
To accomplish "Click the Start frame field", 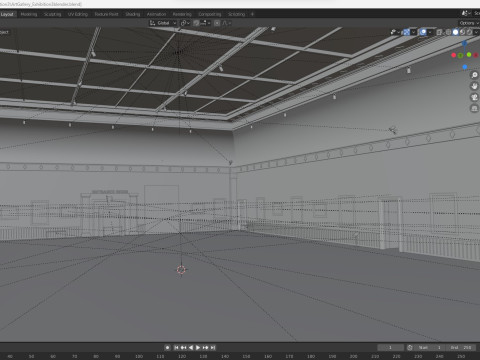I will coord(430,348).
